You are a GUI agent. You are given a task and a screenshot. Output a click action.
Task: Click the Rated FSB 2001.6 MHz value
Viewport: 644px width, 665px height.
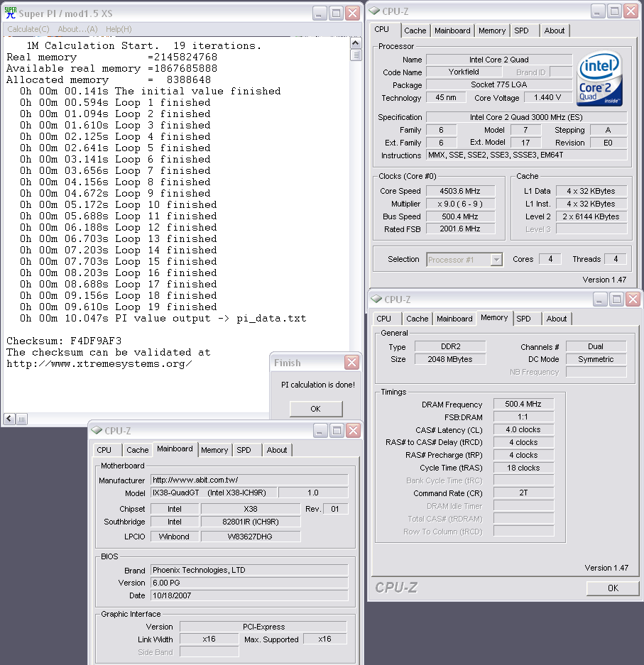tap(460, 229)
